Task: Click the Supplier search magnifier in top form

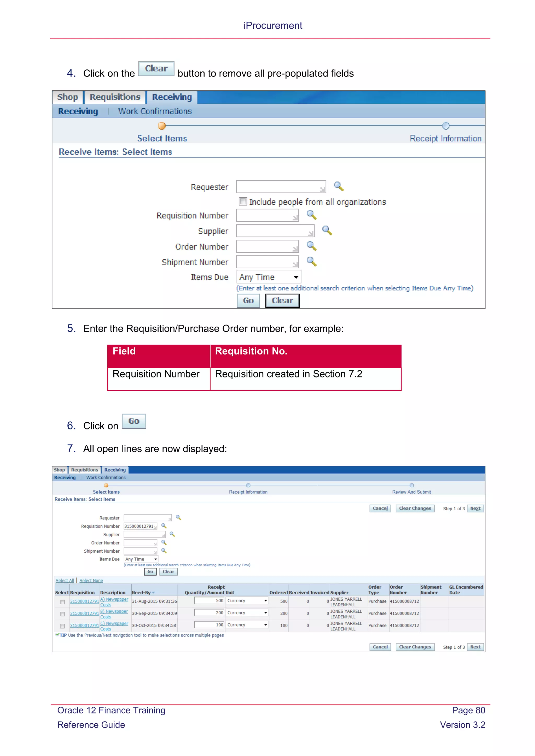Action: tap(327, 231)
